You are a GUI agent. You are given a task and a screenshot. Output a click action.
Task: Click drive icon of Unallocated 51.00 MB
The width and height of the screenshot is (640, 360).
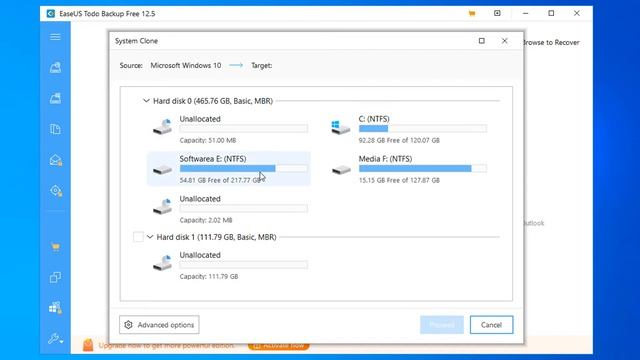tap(162, 127)
